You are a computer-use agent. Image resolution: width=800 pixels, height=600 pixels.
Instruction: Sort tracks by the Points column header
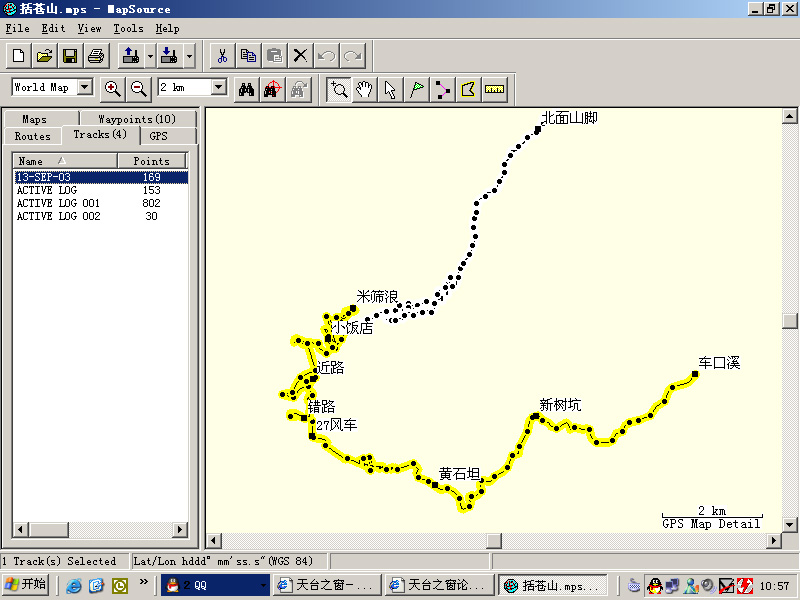[x=151, y=161]
